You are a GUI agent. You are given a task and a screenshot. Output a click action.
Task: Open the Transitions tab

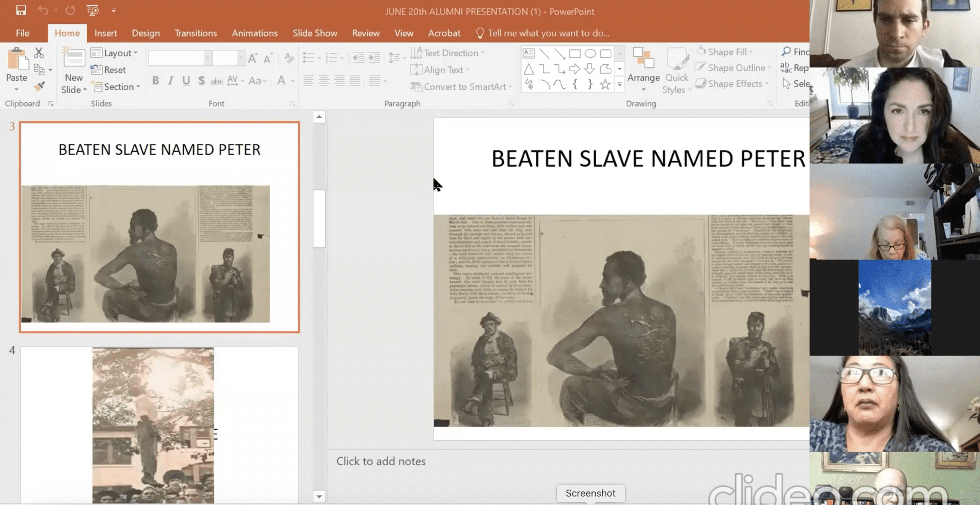click(196, 33)
